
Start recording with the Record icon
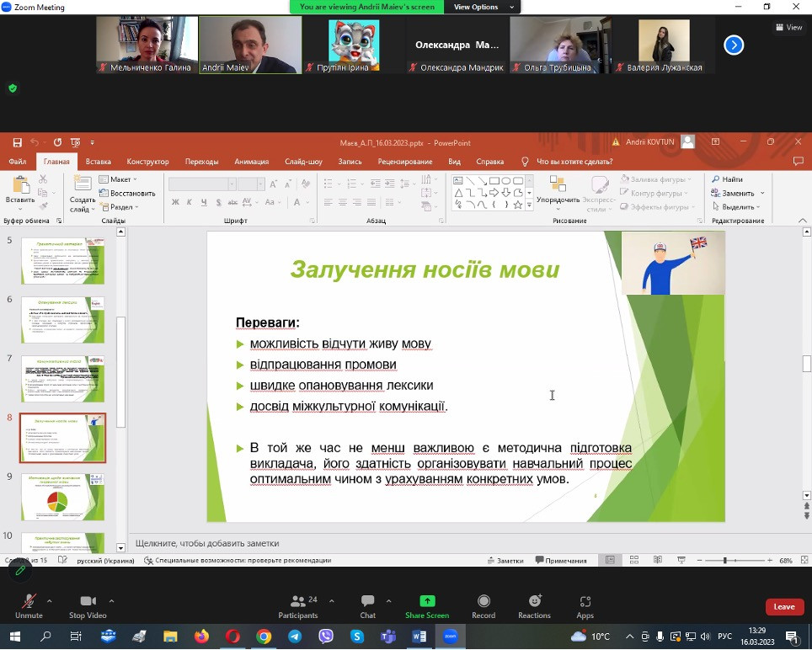[x=483, y=605]
